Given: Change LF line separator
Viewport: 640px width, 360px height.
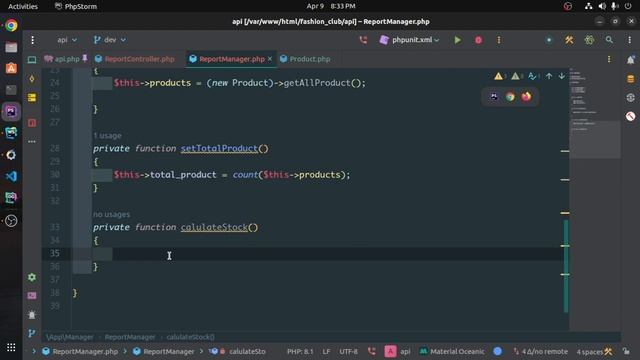Looking at the screenshot, I should 326,351.
